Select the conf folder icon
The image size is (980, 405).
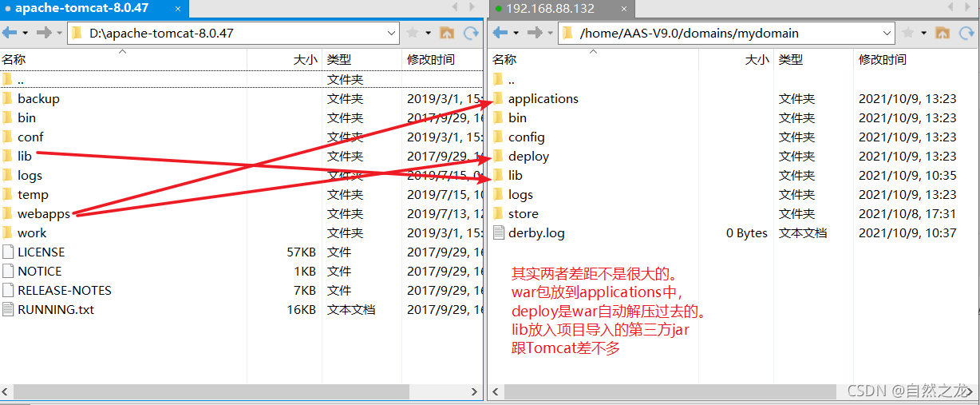click(x=8, y=137)
